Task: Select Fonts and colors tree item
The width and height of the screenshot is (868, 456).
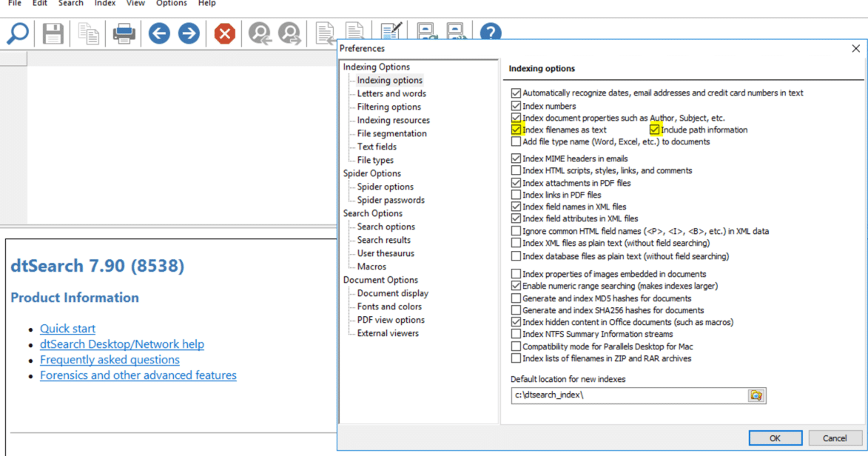Action: [x=389, y=306]
